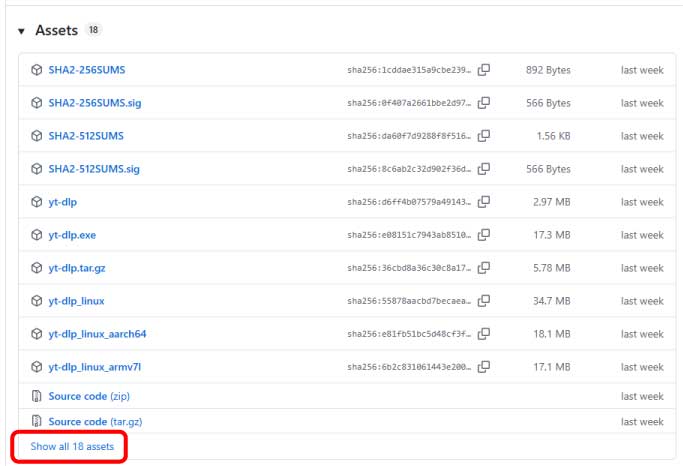The height and width of the screenshot is (466, 683).
Task: Click the hash text sha256:1cddae315a9cbe239
Action: [x=409, y=70]
